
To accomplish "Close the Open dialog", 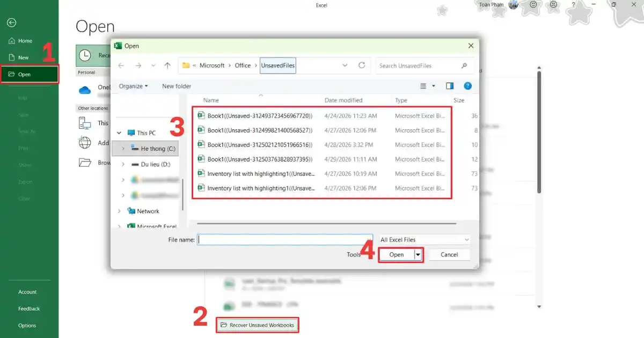I will point(471,46).
